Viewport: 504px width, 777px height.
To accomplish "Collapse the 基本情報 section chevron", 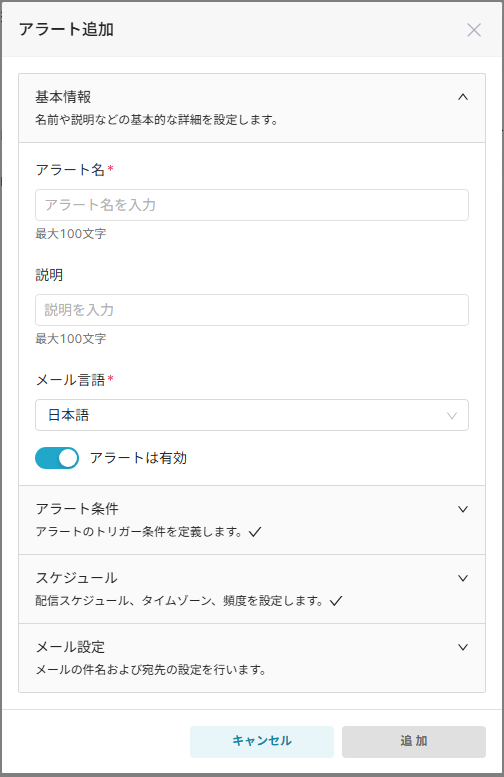I will tap(463, 97).
